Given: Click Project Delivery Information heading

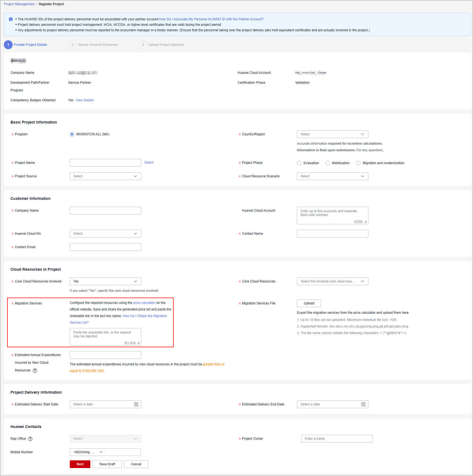Looking at the screenshot, I should [x=36, y=392].
